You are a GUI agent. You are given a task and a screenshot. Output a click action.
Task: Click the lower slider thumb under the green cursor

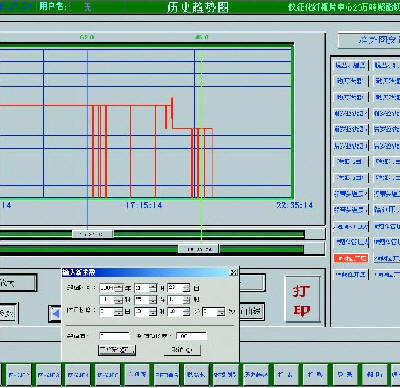199,249
